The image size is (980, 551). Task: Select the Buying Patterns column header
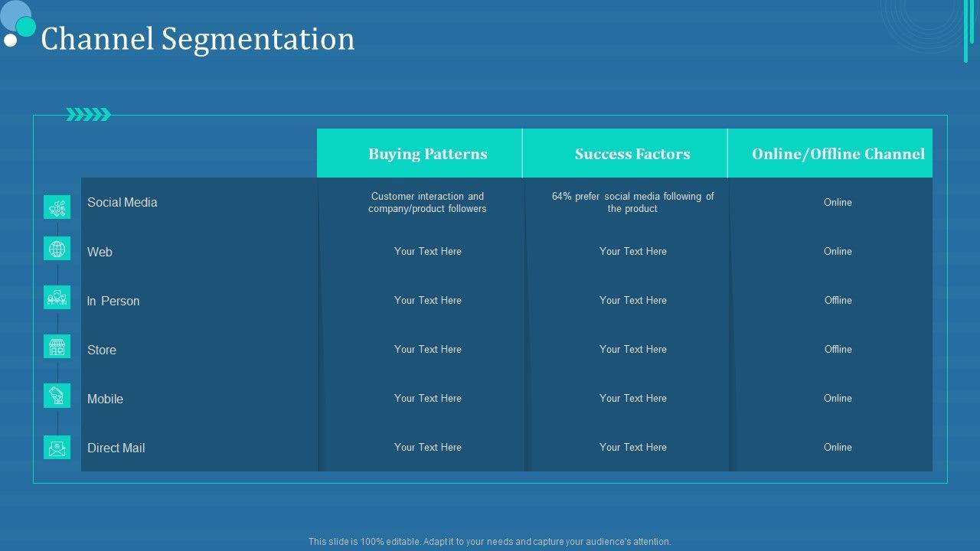pyautogui.click(x=427, y=154)
